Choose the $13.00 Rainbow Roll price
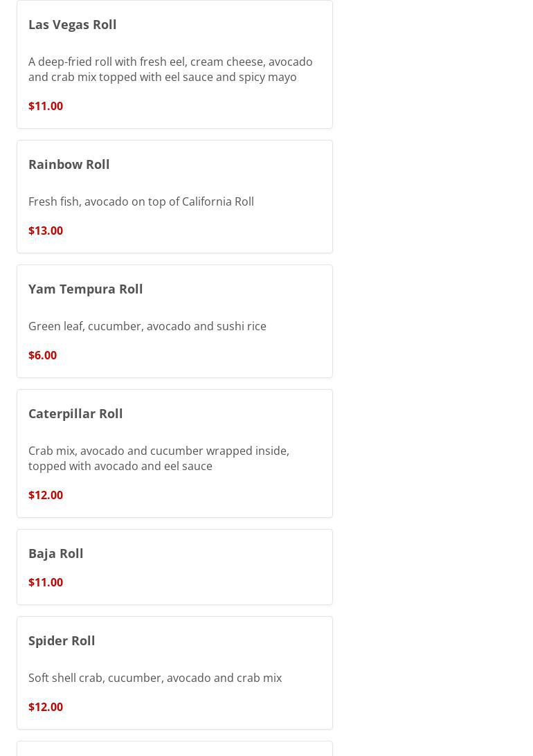The width and height of the screenshot is (533, 756). [46, 231]
